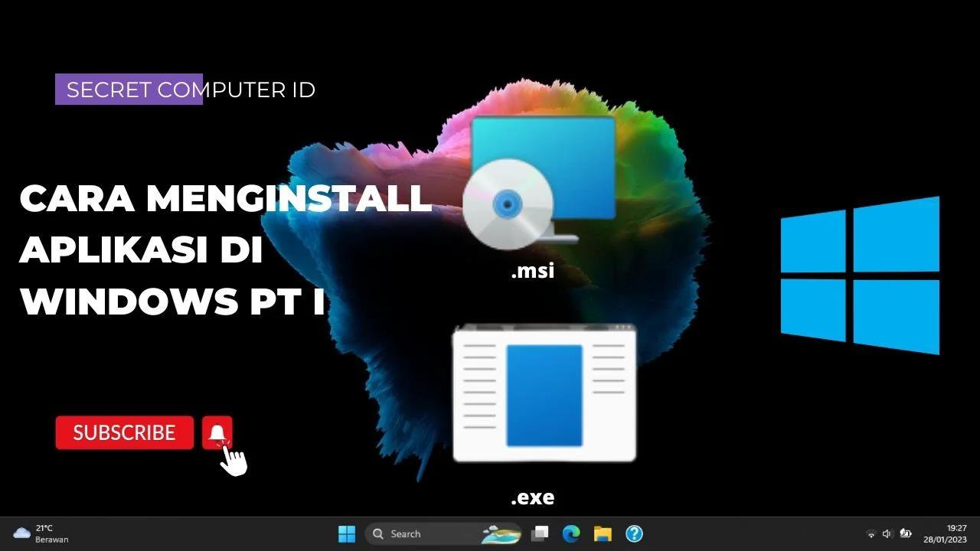Open the 21°C Berawan weather widget

click(41, 533)
